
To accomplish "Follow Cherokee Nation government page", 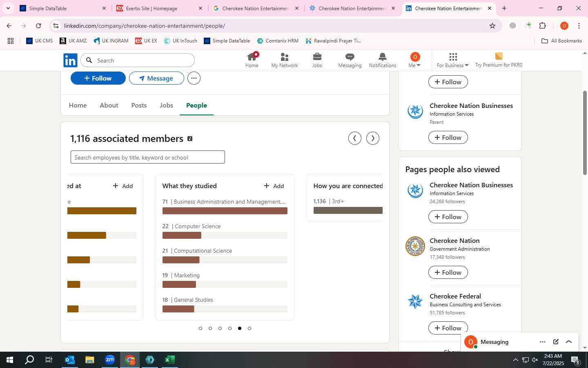I will [448, 272].
